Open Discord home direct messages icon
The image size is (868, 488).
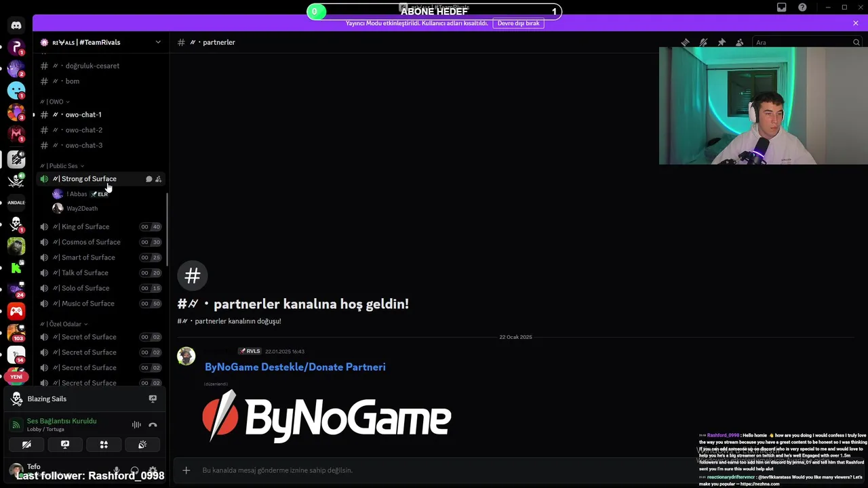(x=16, y=25)
